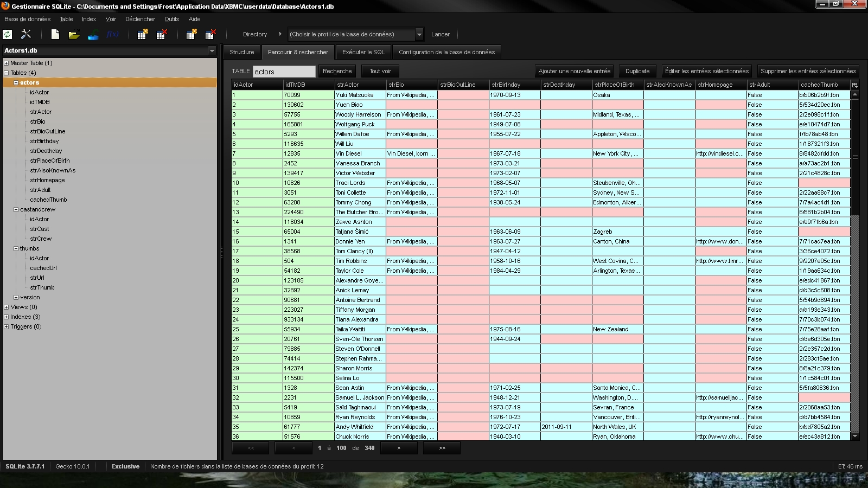Click the open database folder icon
The image size is (868, 488).
pos(74,34)
